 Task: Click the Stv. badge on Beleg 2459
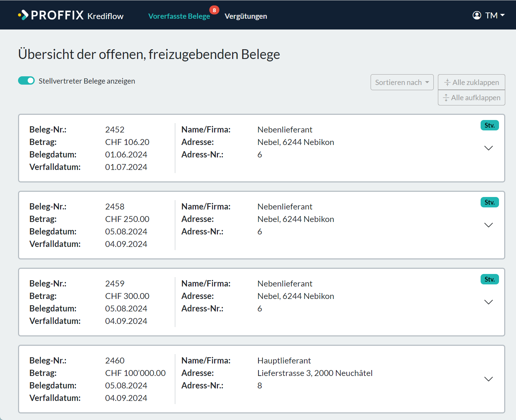point(490,279)
